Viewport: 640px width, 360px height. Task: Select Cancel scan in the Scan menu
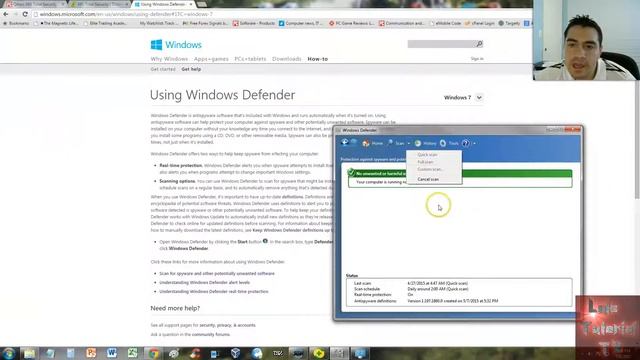(x=428, y=179)
